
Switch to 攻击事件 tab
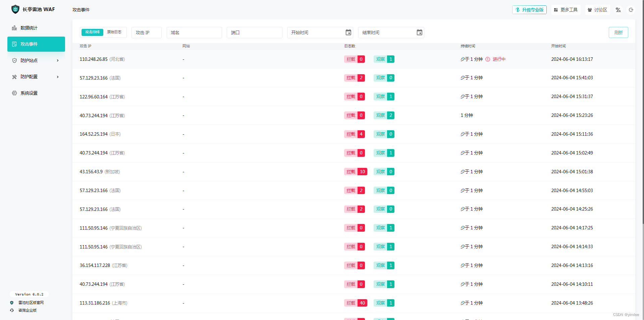[x=92, y=32]
